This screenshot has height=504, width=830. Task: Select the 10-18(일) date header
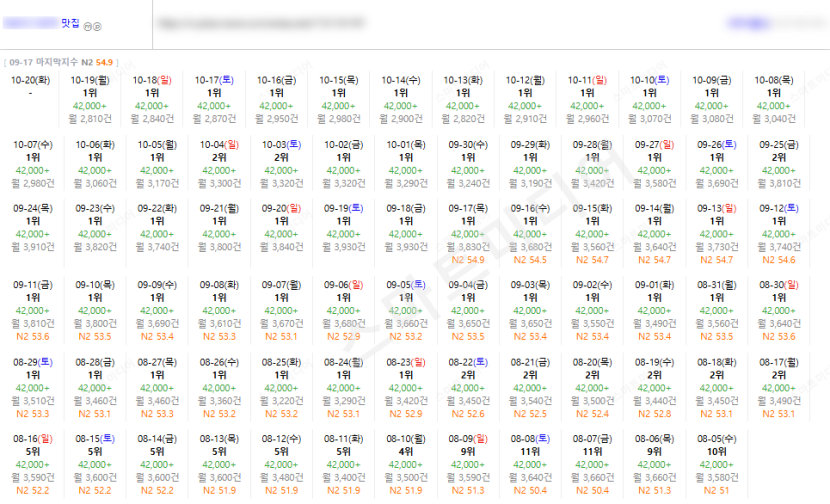[x=152, y=80]
